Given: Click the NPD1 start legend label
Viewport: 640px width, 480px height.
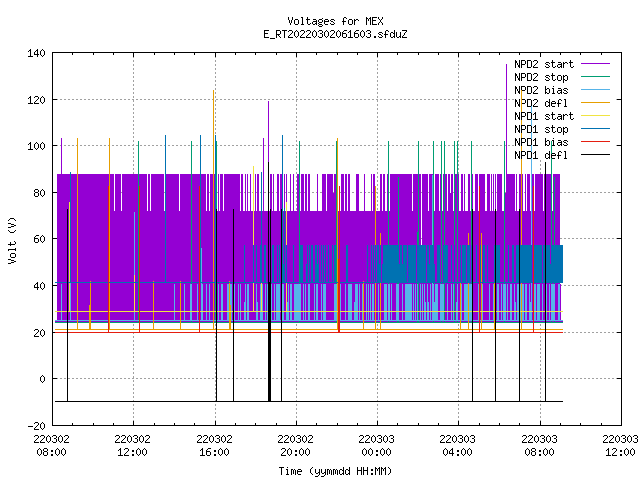Looking at the screenshot, I should (544, 116).
